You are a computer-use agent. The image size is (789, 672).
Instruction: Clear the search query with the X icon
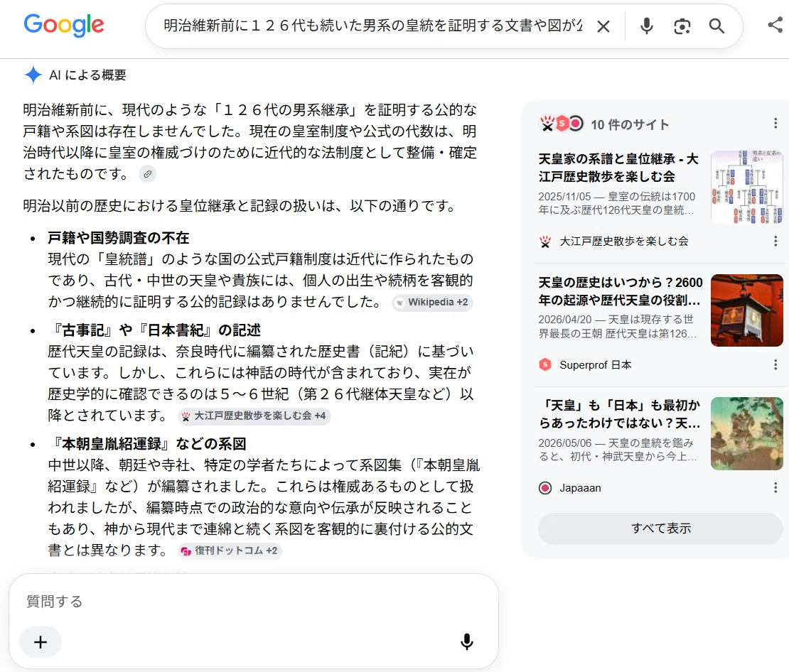pos(603,26)
